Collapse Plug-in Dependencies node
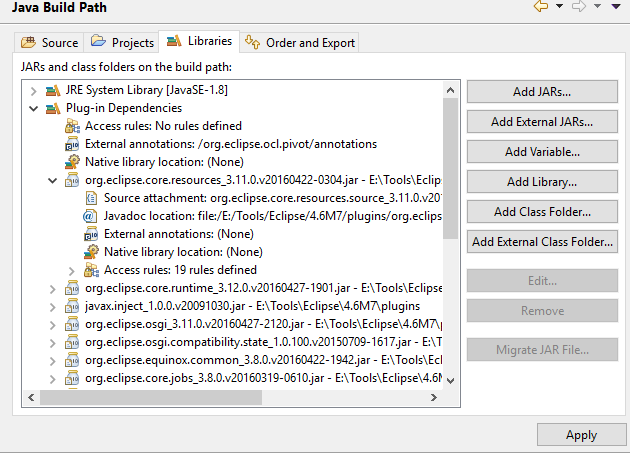This screenshot has height=453, width=630. point(34,109)
